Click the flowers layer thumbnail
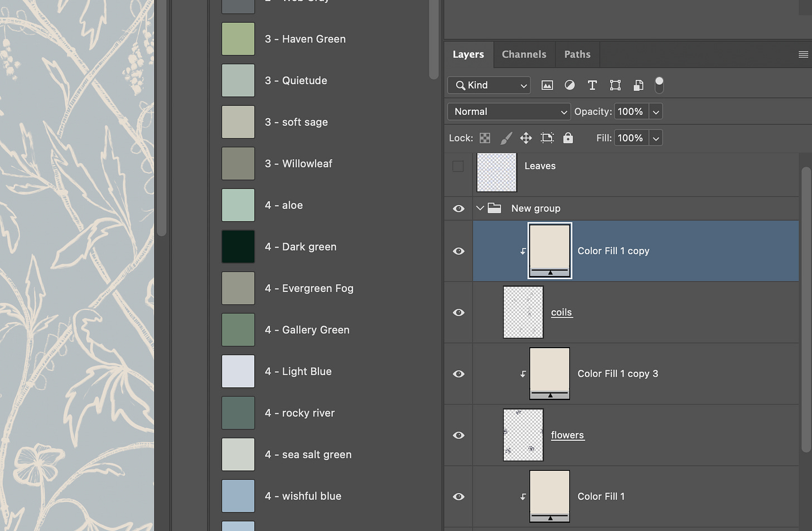The width and height of the screenshot is (812, 531). (x=523, y=435)
